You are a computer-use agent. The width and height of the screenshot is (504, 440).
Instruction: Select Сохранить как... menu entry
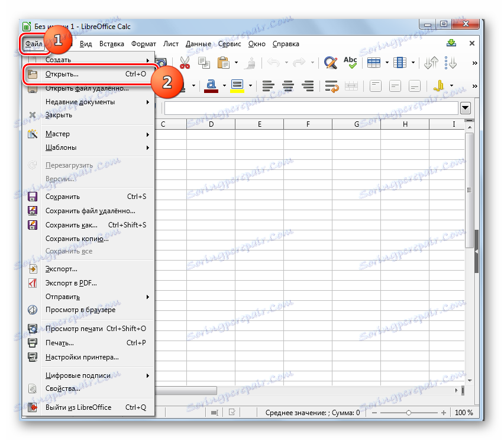pos(88,225)
